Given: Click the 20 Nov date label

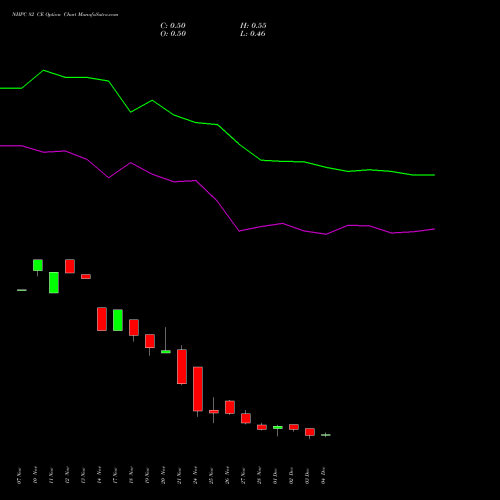Looking at the screenshot, I should (163, 476).
